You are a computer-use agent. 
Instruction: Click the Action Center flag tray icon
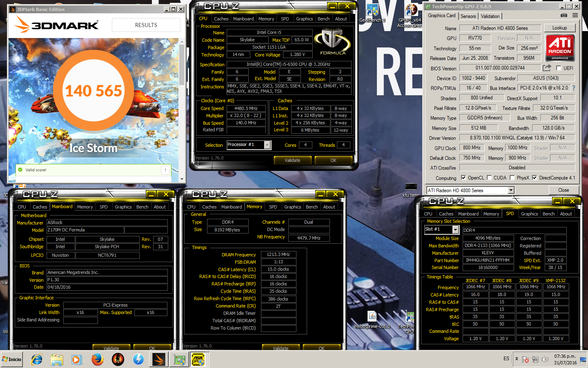pyautogui.click(x=526, y=359)
